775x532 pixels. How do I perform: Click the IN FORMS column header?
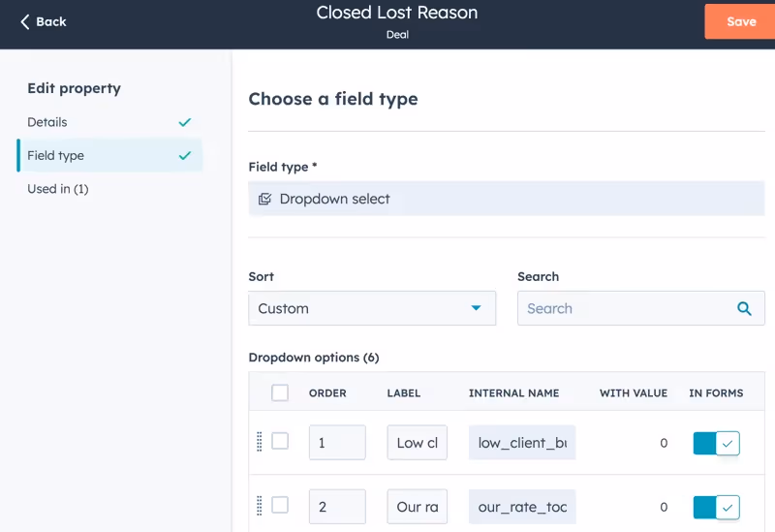click(x=716, y=393)
